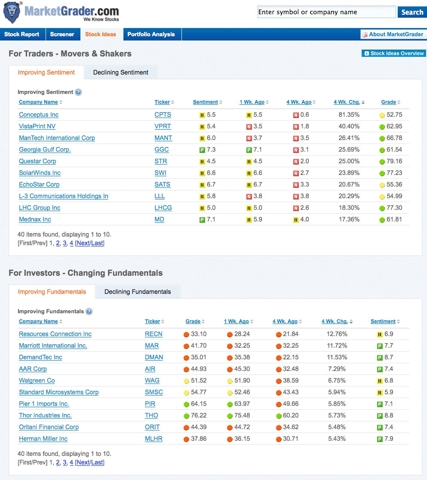Focus the symbol or company name field
Viewport: 427px width, 480px height.
pyautogui.click(x=326, y=12)
